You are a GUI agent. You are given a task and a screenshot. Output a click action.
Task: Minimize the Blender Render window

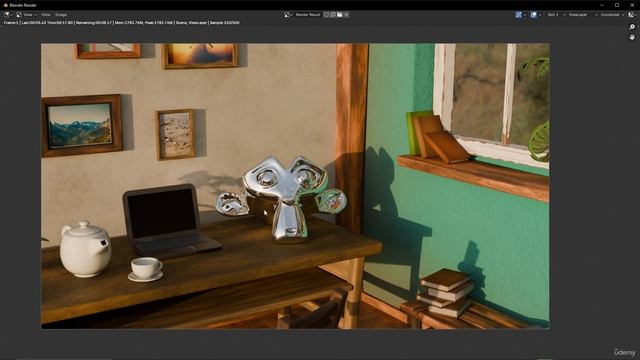tap(602, 5)
